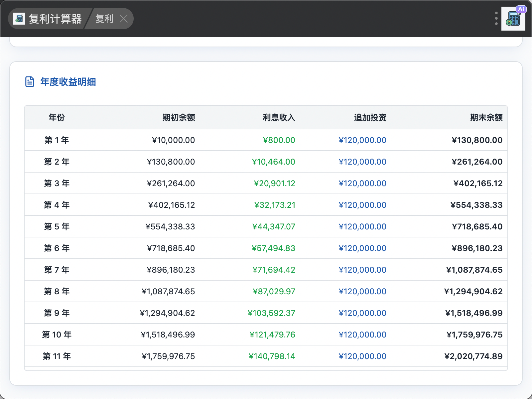The height and width of the screenshot is (399, 532).
Task: Select the 复利计算器 title tab
Action: pos(55,19)
